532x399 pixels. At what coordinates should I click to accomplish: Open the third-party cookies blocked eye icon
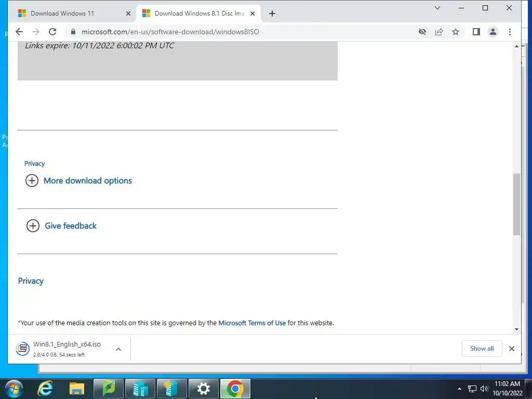pos(422,32)
